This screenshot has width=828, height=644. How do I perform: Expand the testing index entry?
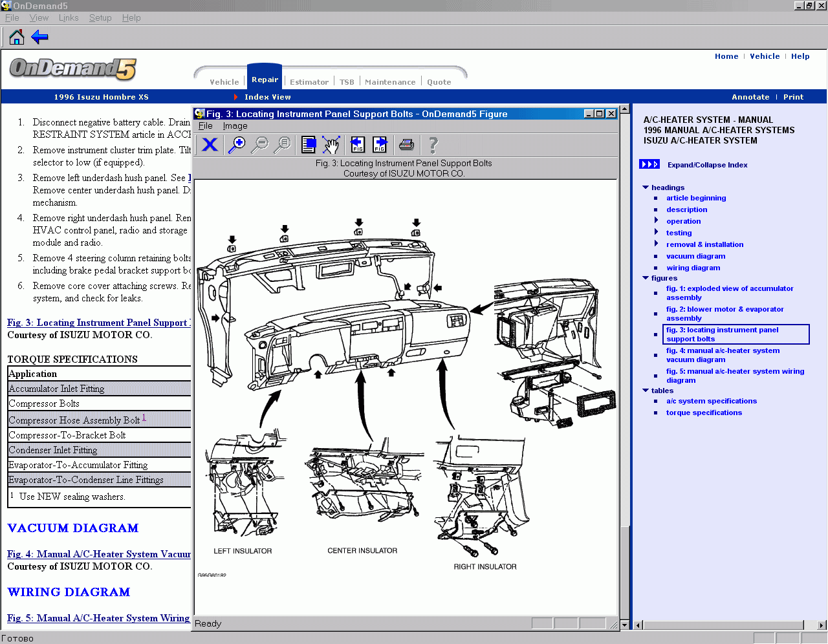(x=656, y=233)
